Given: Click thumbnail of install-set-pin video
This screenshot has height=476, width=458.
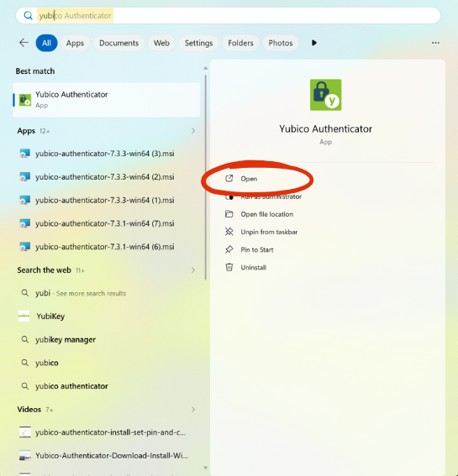Looking at the screenshot, I should pyautogui.click(x=25, y=432).
